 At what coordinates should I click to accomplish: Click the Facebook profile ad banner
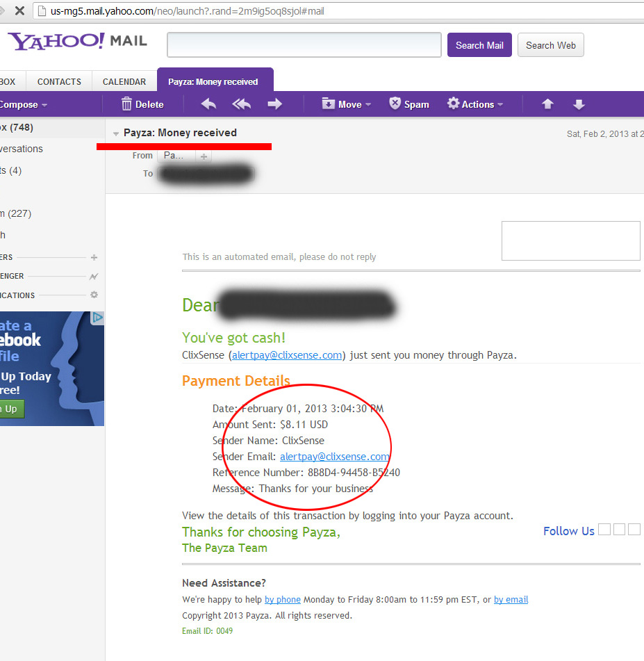[x=52, y=368]
